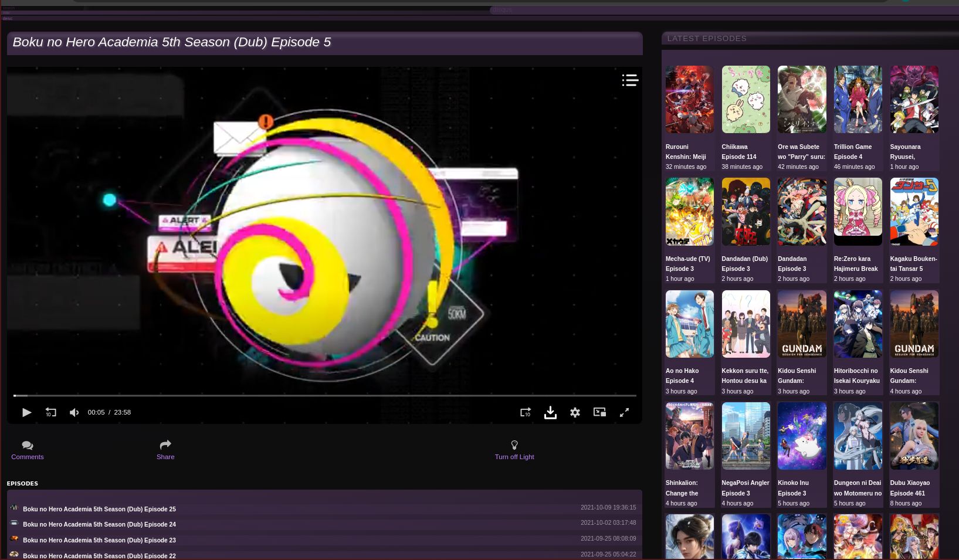Open Mecha-ude (TV) Episode 3 thumbnail

689,212
